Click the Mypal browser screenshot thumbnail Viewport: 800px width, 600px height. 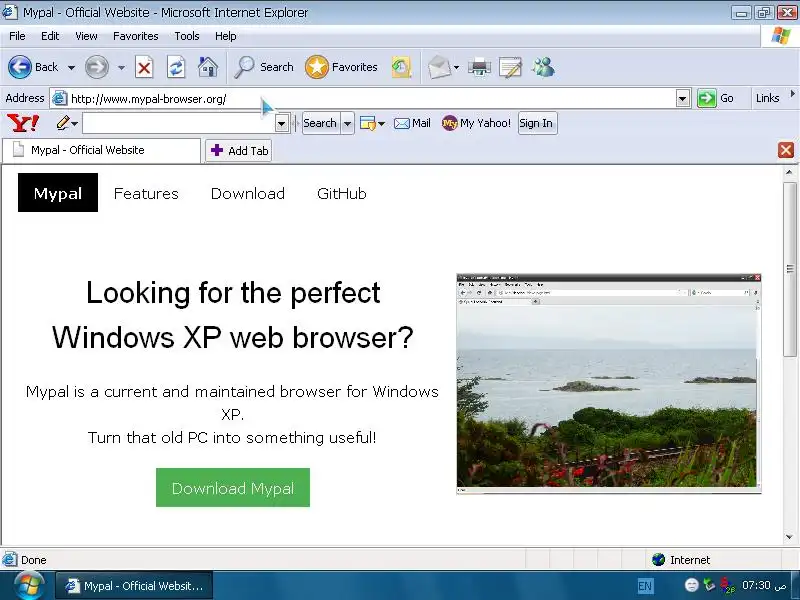(608, 384)
